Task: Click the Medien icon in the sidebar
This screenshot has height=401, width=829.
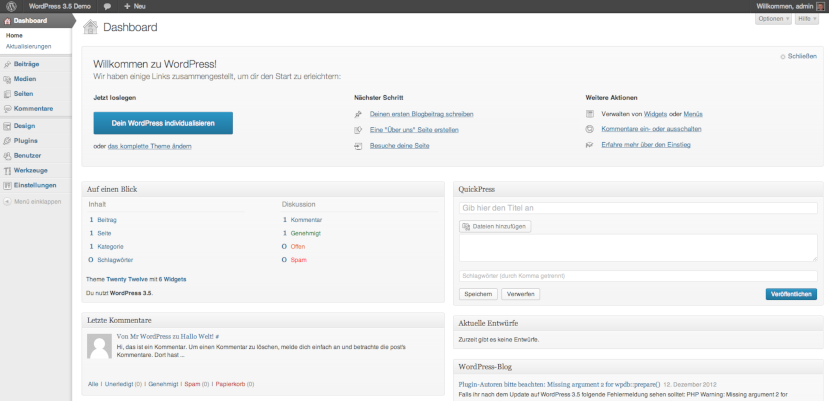Action: (7, 79)
